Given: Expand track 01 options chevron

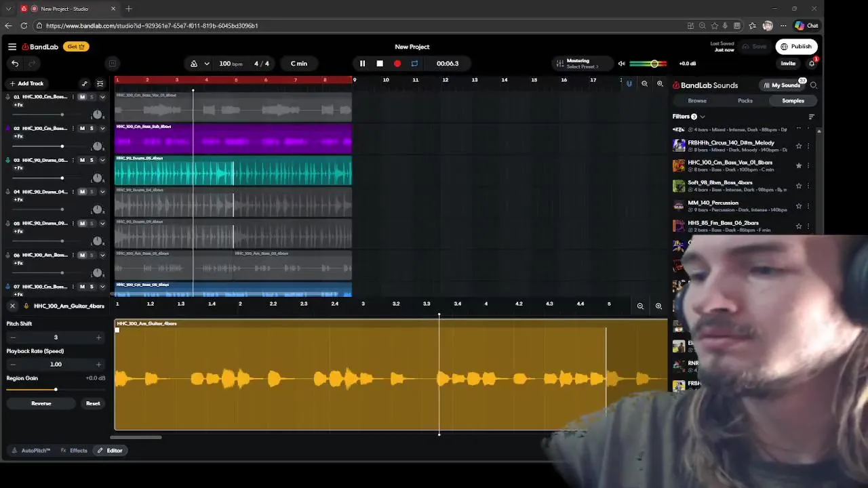Looking at the screenshot, I should pyautogui.click(x=102, y=97).
